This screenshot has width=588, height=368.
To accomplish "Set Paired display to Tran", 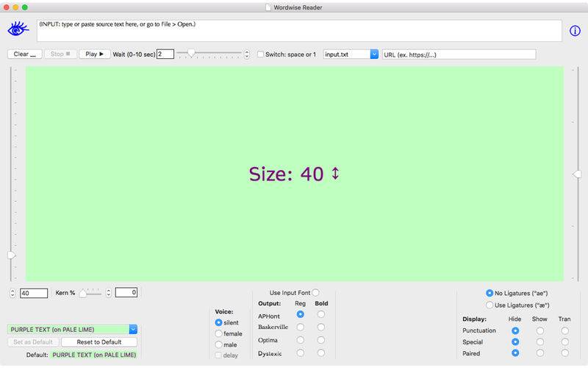I will coord(564,353).
